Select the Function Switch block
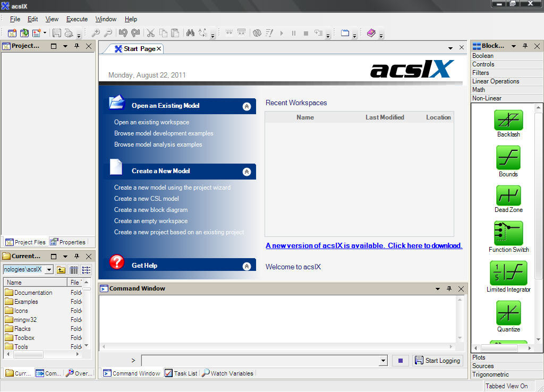544x392 pixels. pos(508,237)
